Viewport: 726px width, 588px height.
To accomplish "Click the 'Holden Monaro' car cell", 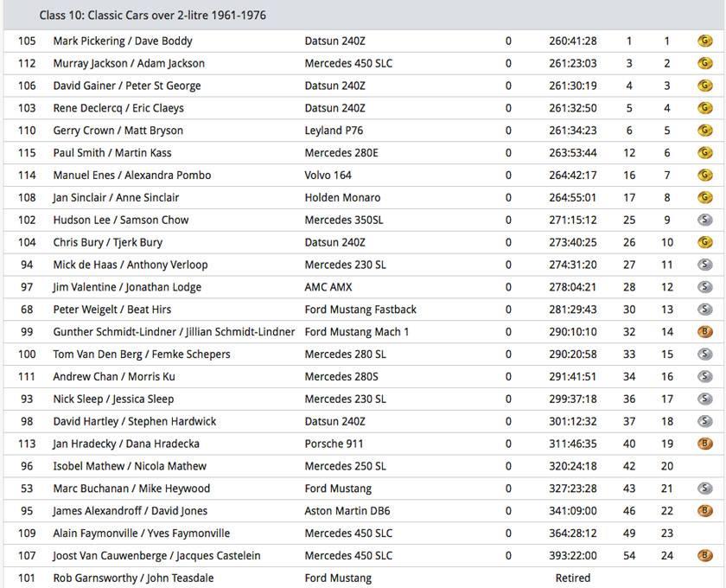I will click(x=342, y=197).
